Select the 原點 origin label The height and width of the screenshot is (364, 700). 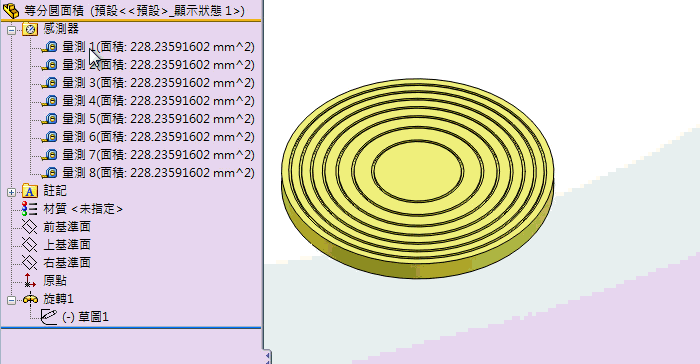[55, 280]
